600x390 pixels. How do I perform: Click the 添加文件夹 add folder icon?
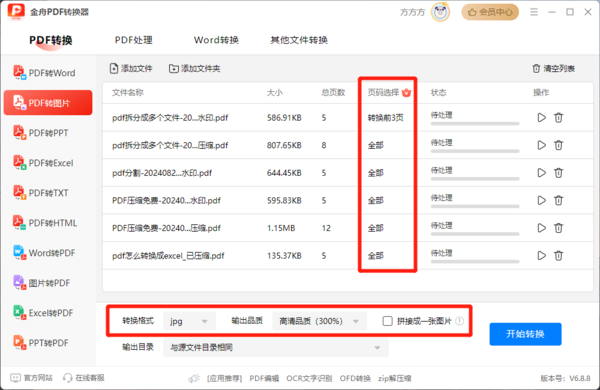174,69
